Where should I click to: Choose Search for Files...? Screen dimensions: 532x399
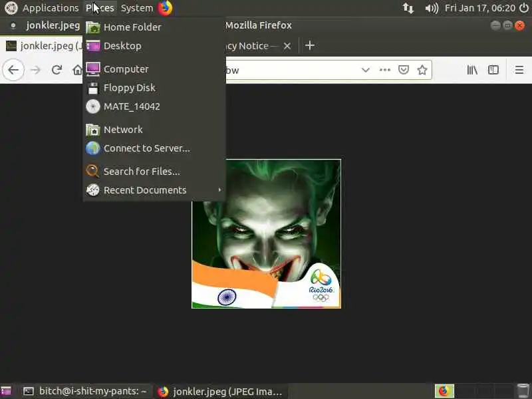pos(154,172)
